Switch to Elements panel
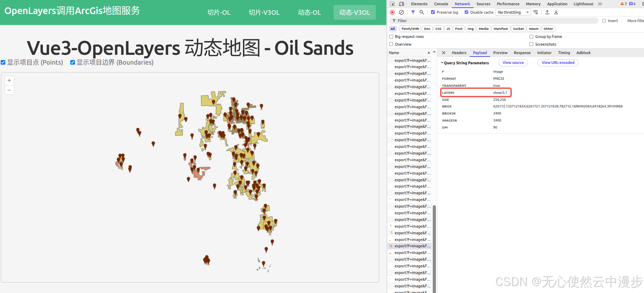644x293 pixels. [419, 4]
